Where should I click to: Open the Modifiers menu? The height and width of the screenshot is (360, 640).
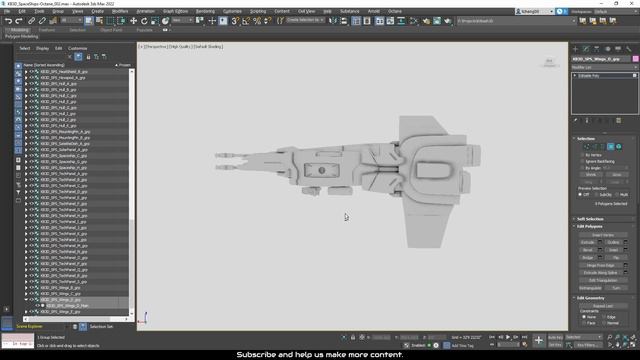click(120, 11)
